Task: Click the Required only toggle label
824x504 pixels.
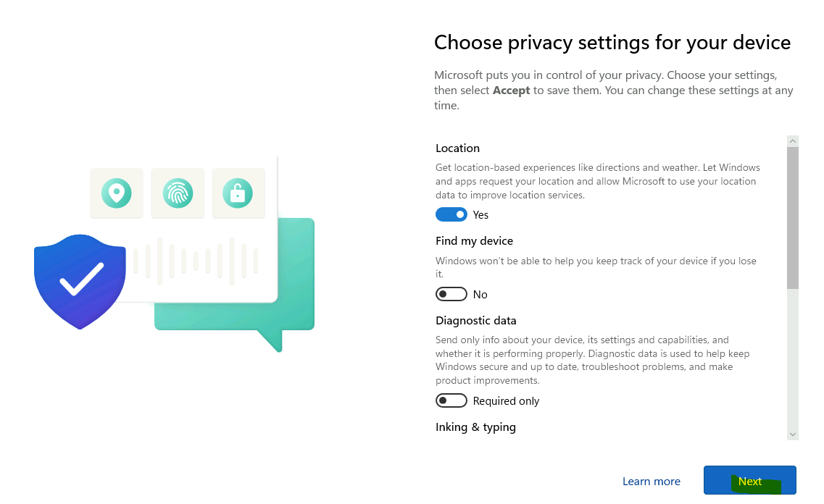Action: point(506,401)
